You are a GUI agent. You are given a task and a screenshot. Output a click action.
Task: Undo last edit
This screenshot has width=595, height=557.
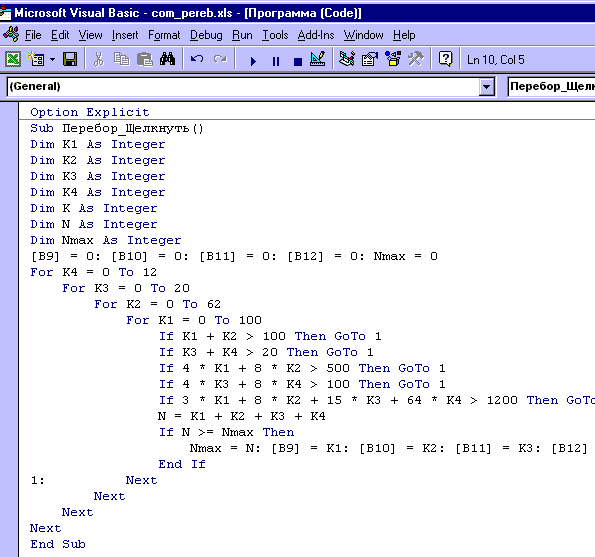pos(197,59)
